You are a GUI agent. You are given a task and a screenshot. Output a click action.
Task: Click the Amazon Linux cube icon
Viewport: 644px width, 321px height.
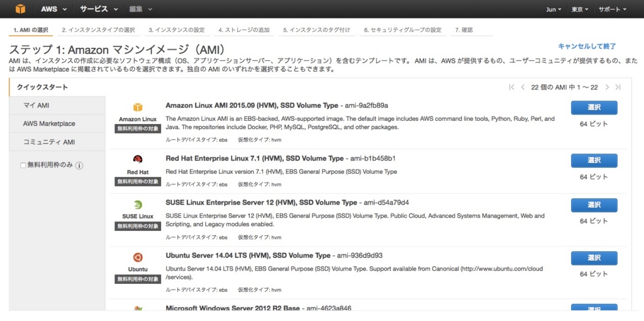coord(138,108)
